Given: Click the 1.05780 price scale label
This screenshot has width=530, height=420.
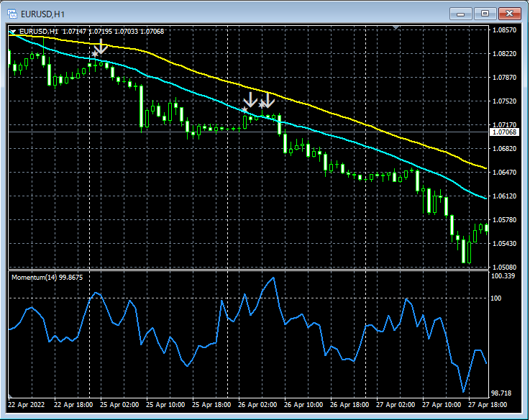Looking at the screenshot, I should 505,219.
